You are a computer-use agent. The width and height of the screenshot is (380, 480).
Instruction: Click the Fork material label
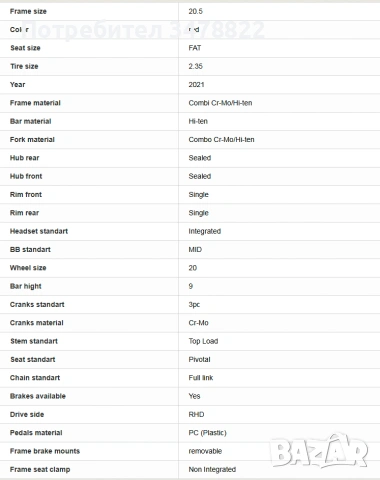coord(32,140)
